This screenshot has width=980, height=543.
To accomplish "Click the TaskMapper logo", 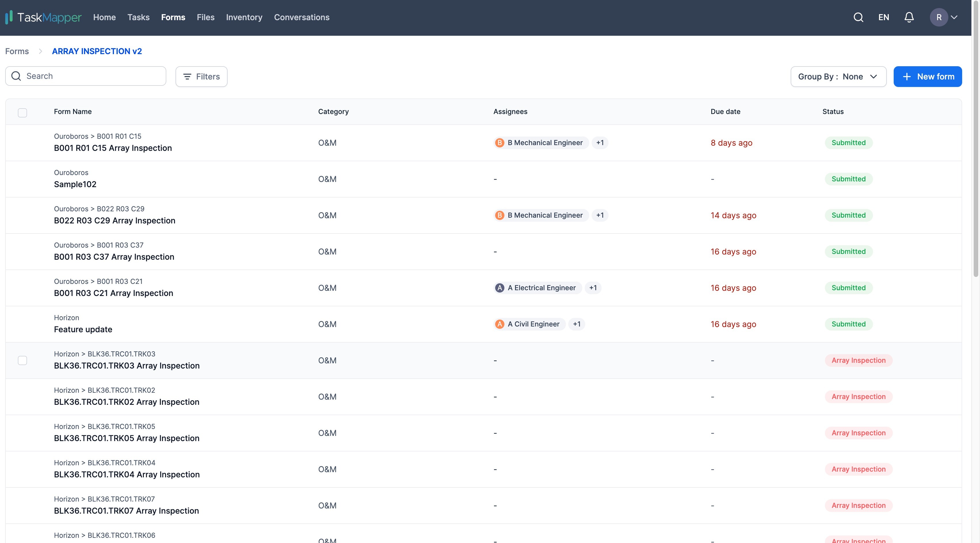I will click(x=43, y=17).
